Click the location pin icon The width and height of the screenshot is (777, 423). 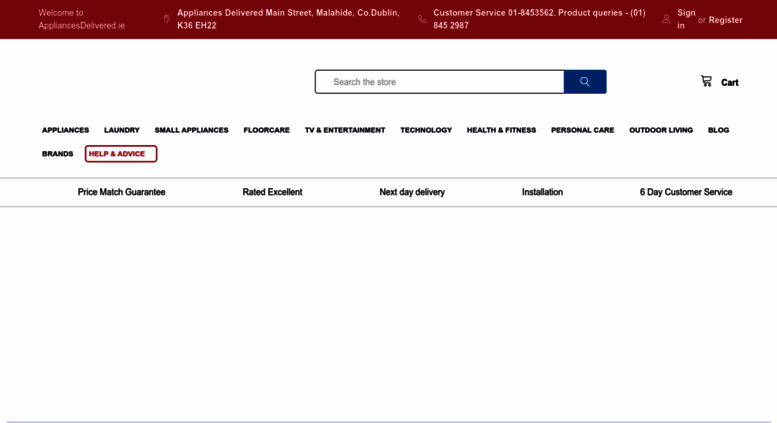pos(166,19)
